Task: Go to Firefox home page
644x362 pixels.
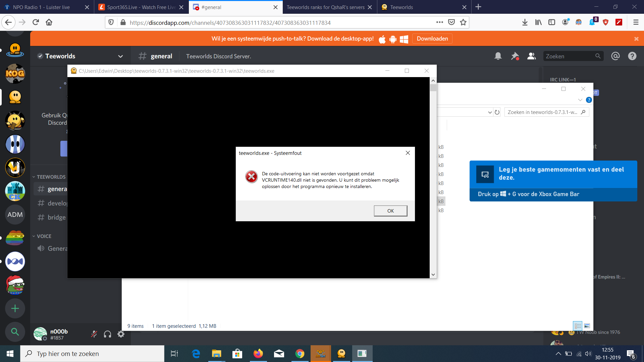Action: point(49,22)
